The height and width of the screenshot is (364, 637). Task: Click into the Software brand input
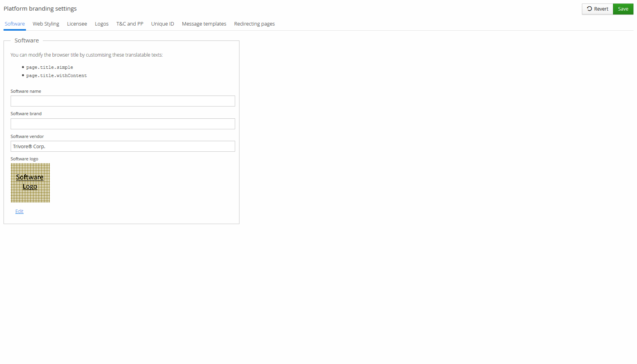(x=123, y=124)
